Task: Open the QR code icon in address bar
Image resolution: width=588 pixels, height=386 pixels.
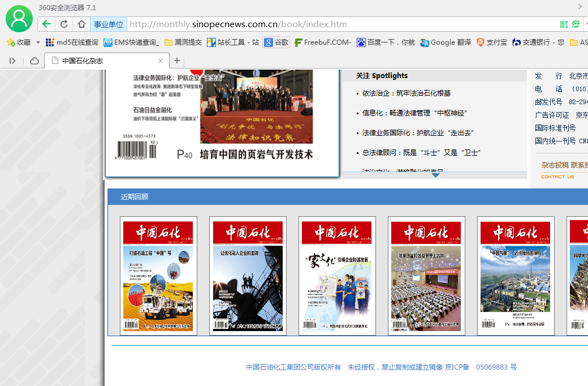Action: pos(564,24)
